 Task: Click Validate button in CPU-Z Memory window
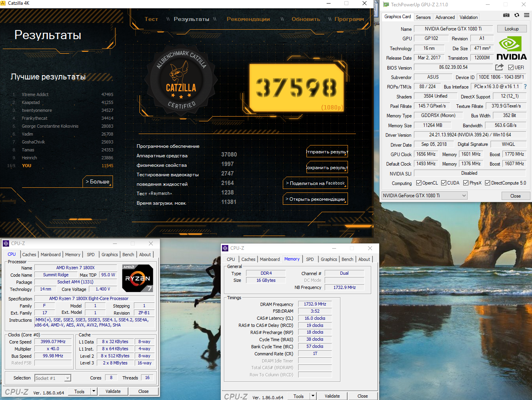tap(332, 396)
